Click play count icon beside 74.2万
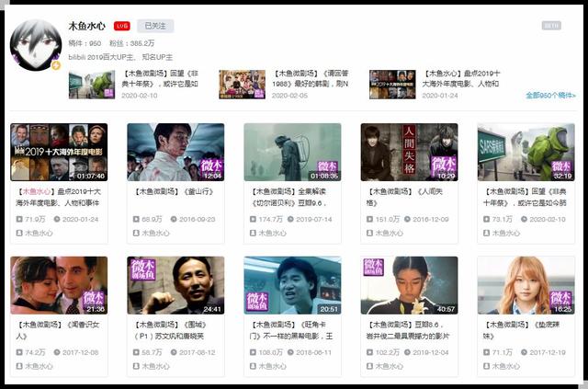The width and height of the screenshot is (588, 389). pyautogui.click(x=19, y=352)
